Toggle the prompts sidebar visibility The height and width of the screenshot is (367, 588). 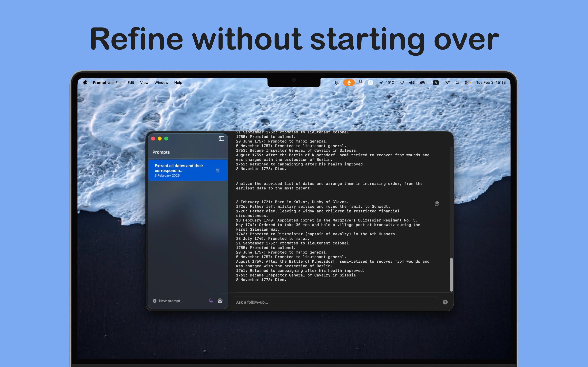pos(221,138)
